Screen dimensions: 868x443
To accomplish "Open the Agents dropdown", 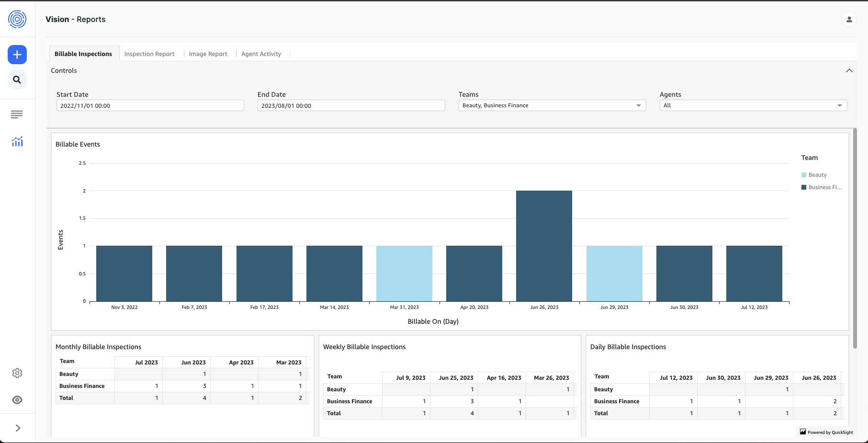I will coord(754,105).
